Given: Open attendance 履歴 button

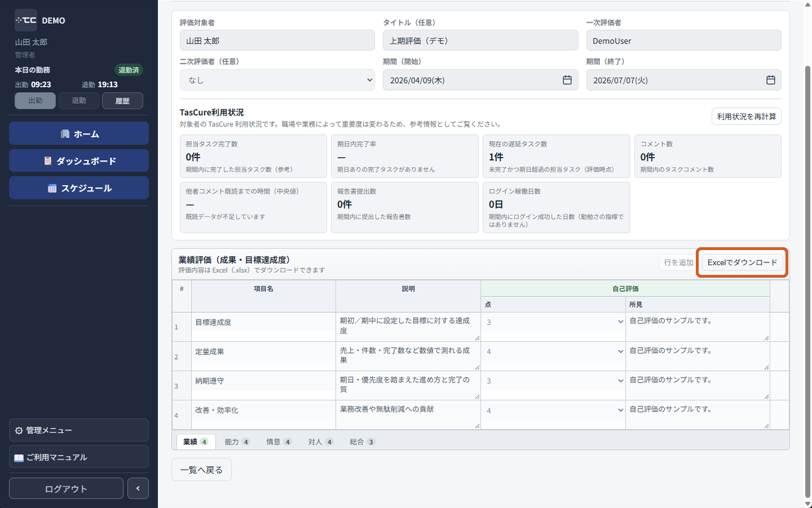Looking at the screenshot, I should 122,100.
